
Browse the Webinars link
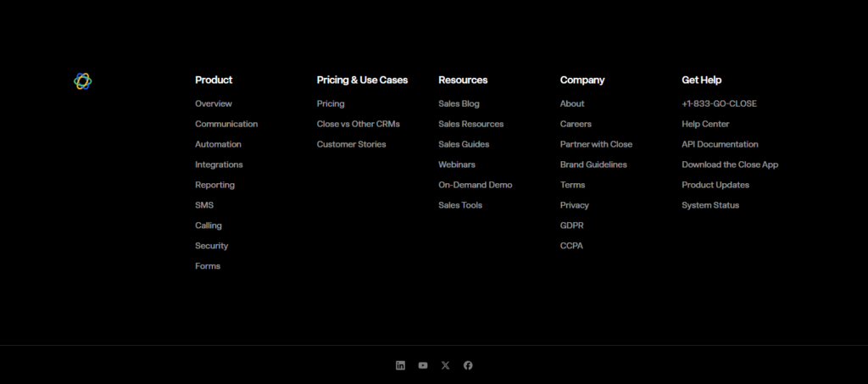tap(457, 164)
